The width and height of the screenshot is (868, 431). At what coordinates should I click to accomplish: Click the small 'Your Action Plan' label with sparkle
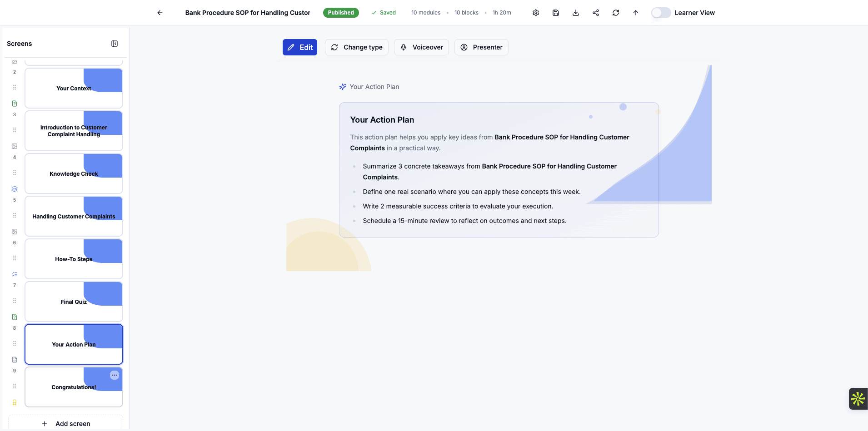tap(374, 87)
